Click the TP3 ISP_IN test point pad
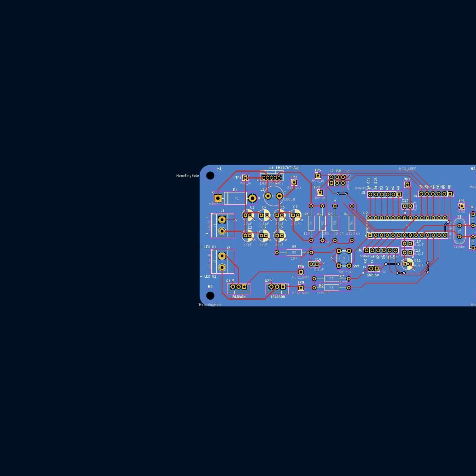The height and width of the screenshot is (476, 476). [320, 192]
